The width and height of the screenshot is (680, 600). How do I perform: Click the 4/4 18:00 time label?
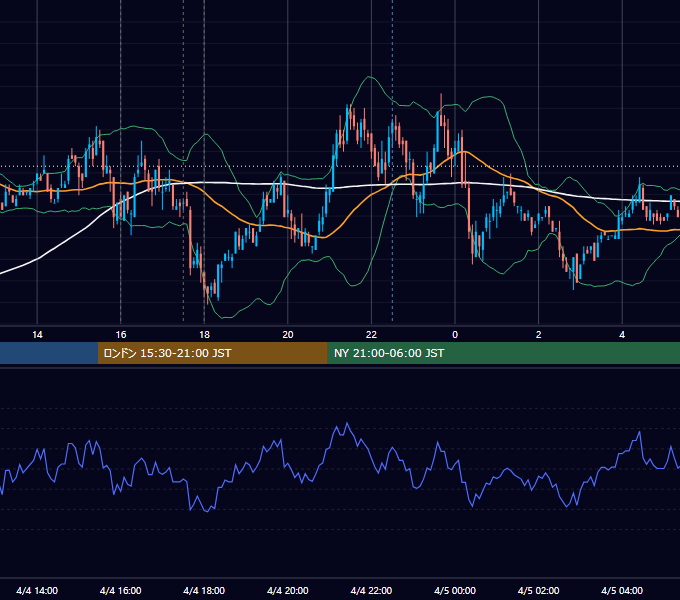204,591
